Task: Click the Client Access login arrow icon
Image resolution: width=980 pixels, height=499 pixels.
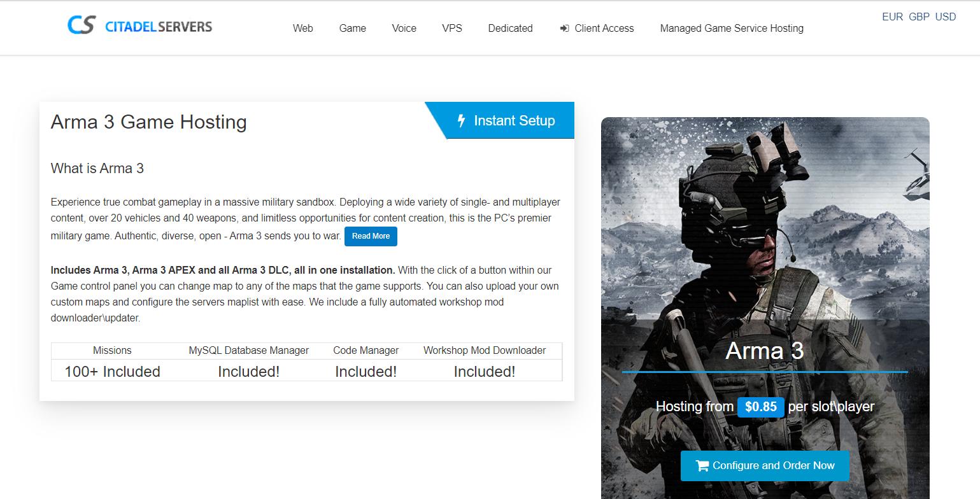Action: (x=564, y=29)
